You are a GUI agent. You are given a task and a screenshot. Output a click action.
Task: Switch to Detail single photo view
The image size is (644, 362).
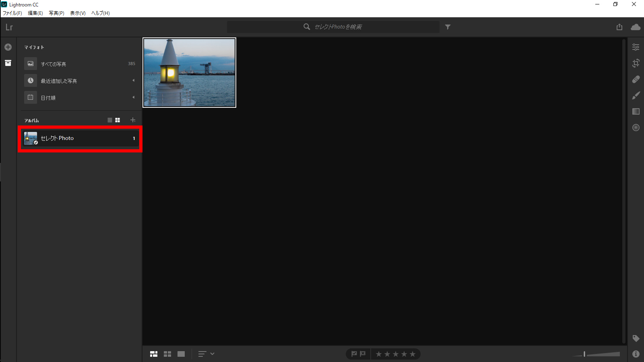coord(181,354)
